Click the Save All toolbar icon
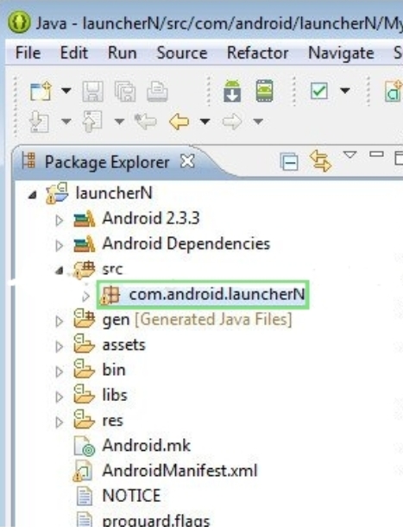Screen dimensions: 403x532 coord(125,91)
